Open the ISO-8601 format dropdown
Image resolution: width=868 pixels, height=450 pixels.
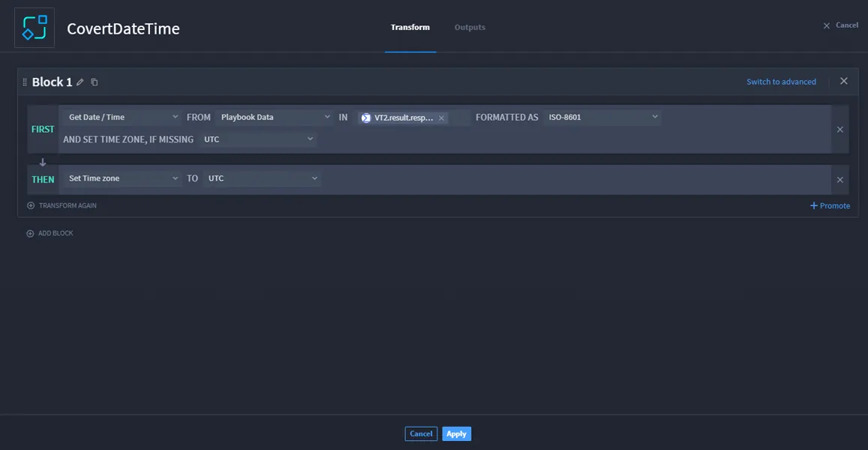pos(602,117)
